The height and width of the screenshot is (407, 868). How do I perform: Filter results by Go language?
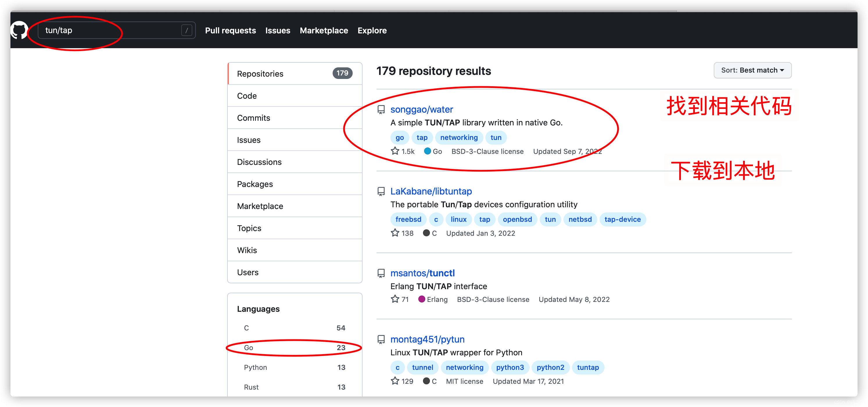coord(295,348)
